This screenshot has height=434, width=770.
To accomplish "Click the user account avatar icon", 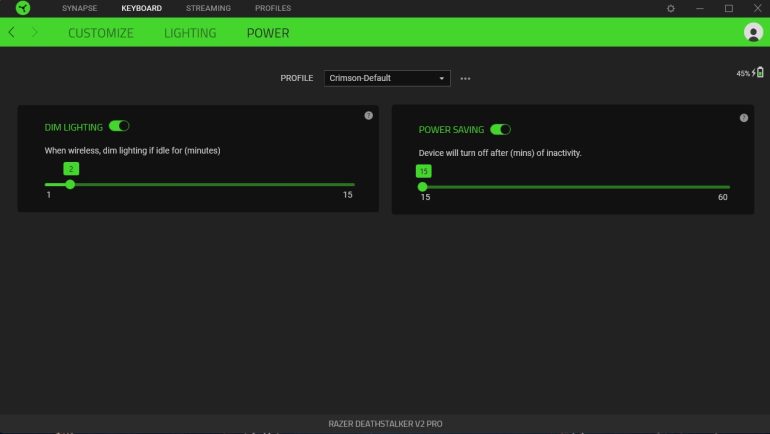I will pos(752,32).
